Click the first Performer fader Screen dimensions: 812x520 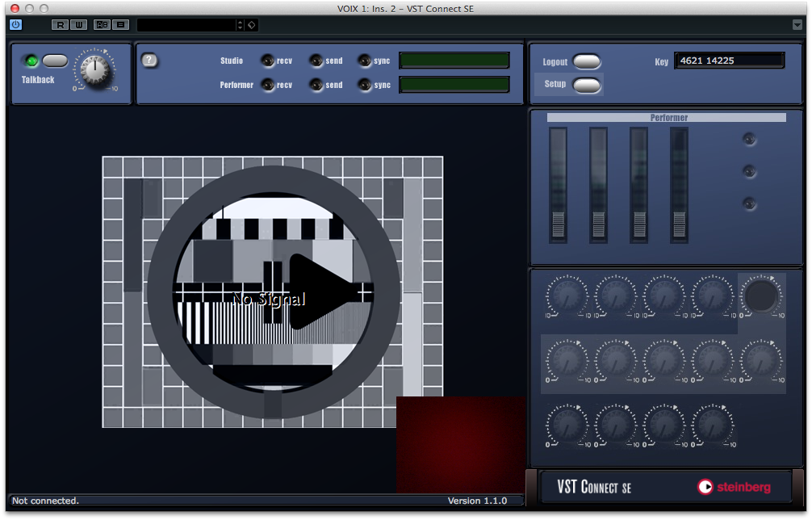pyautogui.click(x=559, y=186)
